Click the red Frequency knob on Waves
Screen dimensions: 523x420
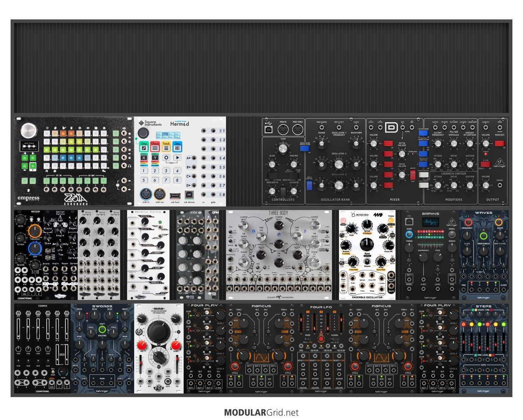pyautogui.click(x=468, y=222)
